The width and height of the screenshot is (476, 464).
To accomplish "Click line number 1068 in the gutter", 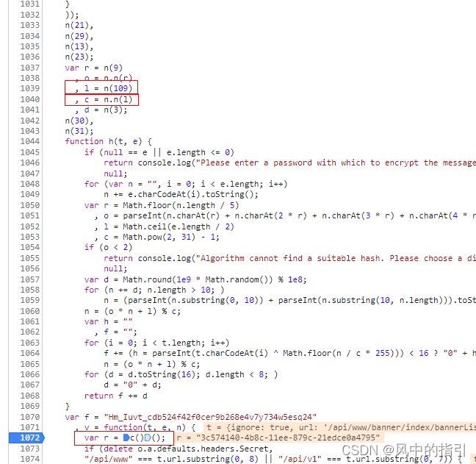I will click(29, 396).
